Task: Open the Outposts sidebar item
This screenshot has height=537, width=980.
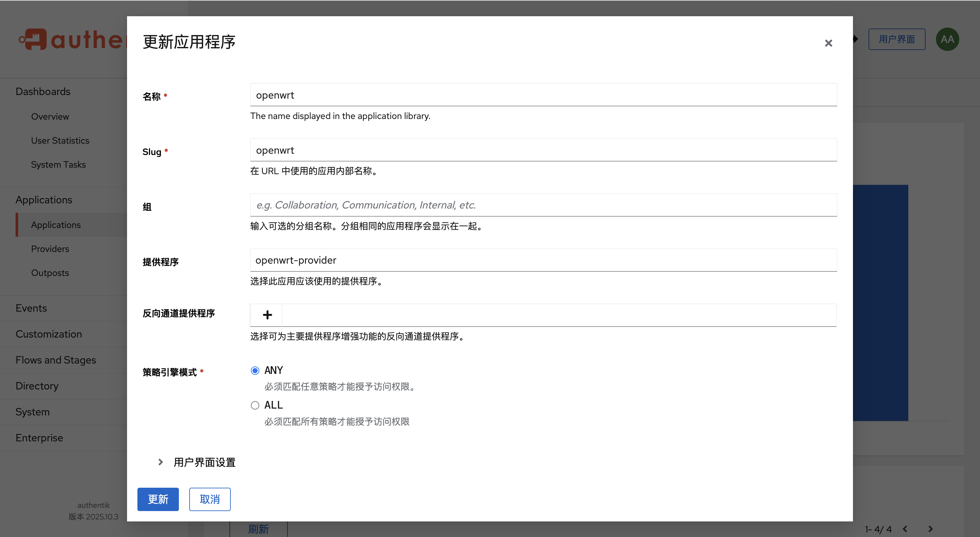Action: click(50, 273)
